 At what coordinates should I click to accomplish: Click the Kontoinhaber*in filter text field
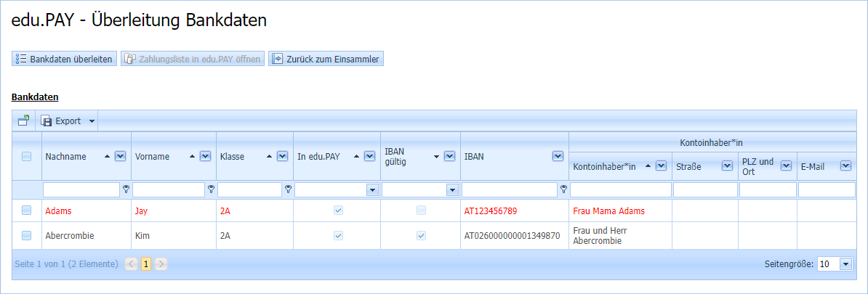click(619, 190)
